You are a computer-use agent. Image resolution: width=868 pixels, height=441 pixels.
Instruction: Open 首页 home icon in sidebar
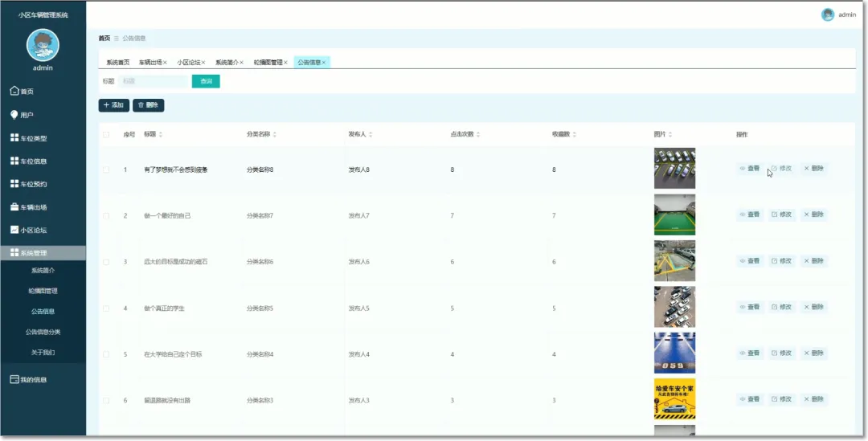point(23,92)
